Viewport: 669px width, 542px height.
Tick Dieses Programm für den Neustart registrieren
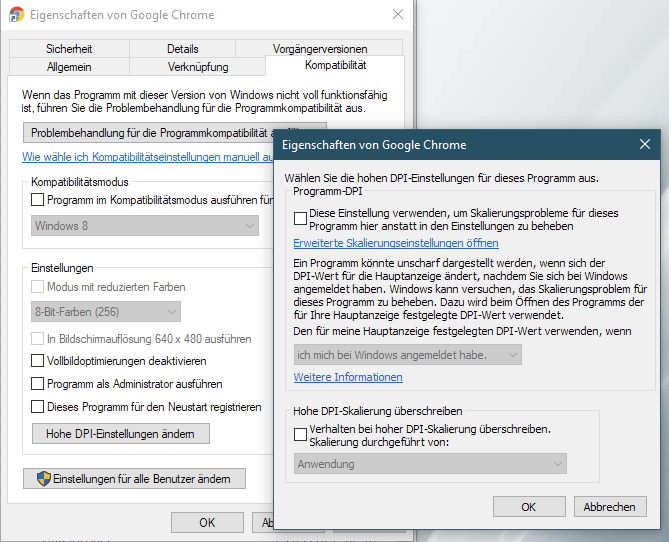pyautogui.click(x=38, y=407)
